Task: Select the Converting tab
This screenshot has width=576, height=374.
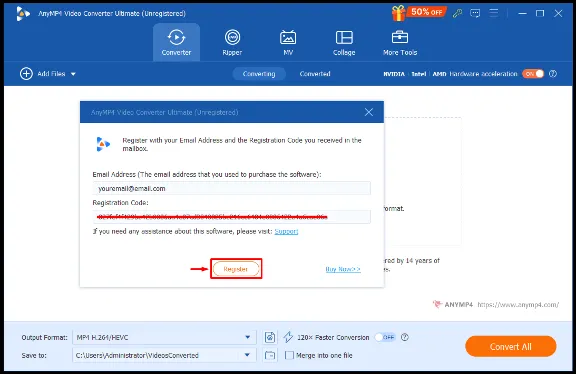Action: (259, 74)
